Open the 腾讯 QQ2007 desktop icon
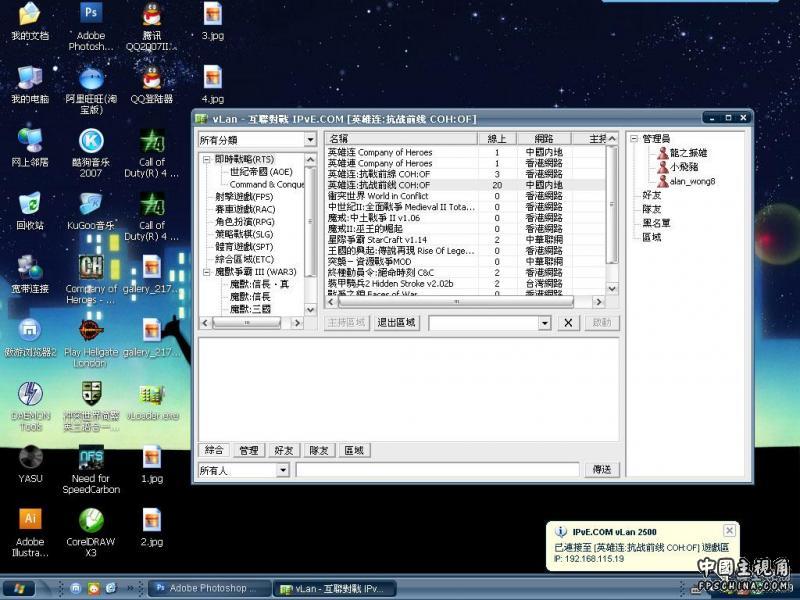800x600 pixels. [x=152, y=27]
